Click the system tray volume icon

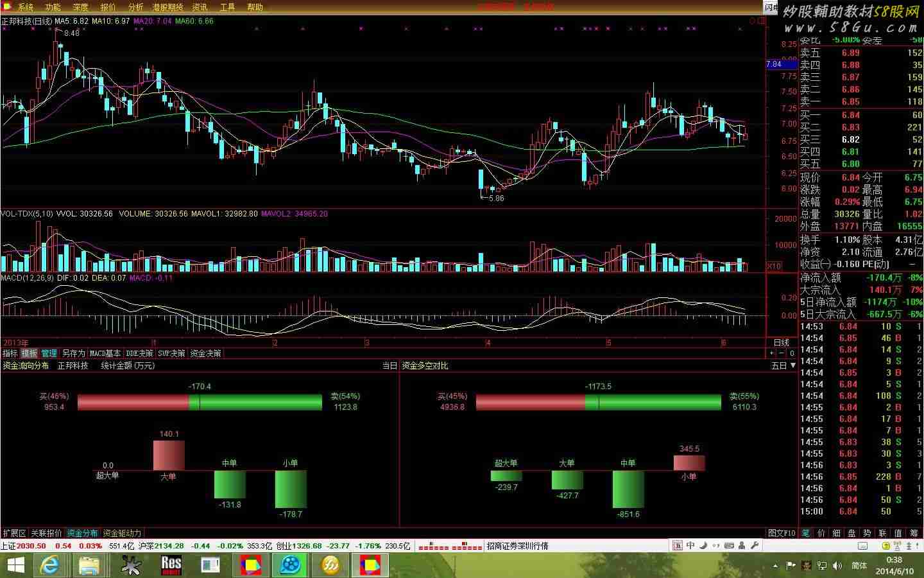[837, 566]
